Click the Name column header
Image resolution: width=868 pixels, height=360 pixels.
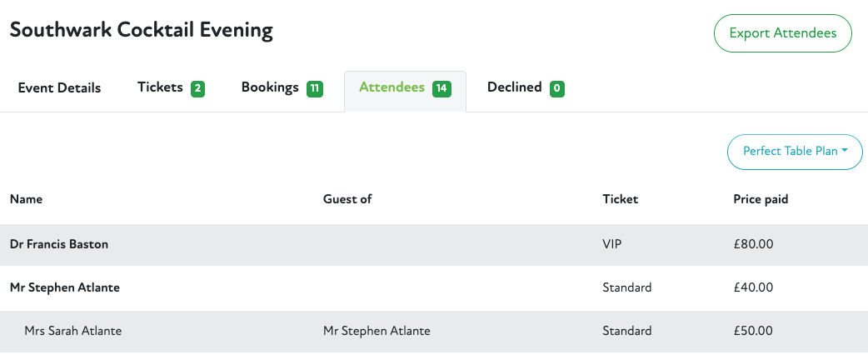pos(26,199)
